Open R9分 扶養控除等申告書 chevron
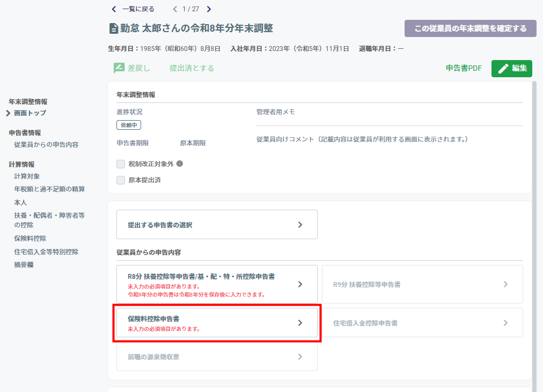 (505, 284)
